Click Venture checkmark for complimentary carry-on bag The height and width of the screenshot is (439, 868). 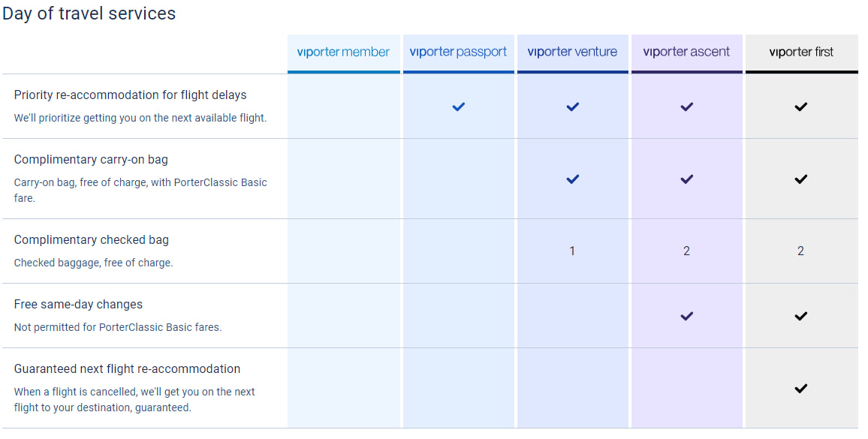[x=572, y=179]
